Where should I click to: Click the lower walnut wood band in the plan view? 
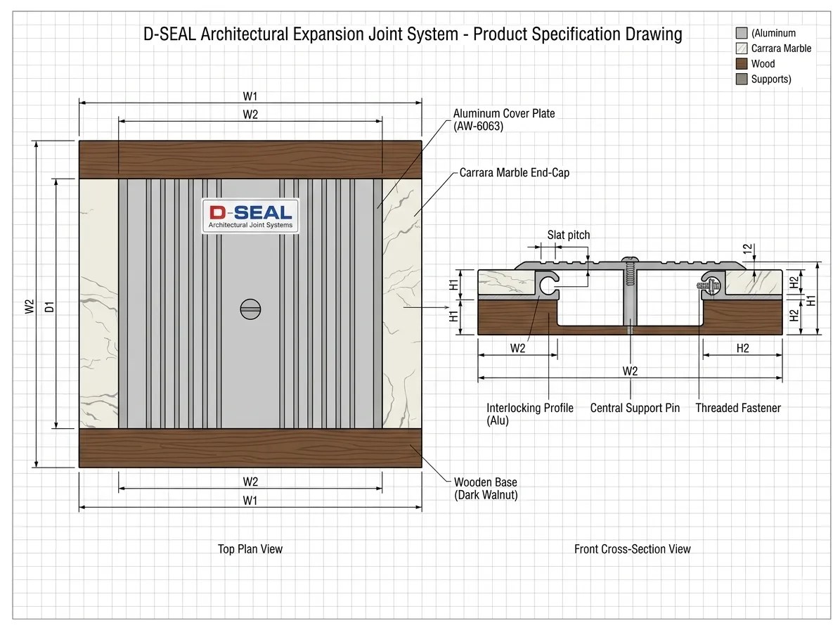250,448
